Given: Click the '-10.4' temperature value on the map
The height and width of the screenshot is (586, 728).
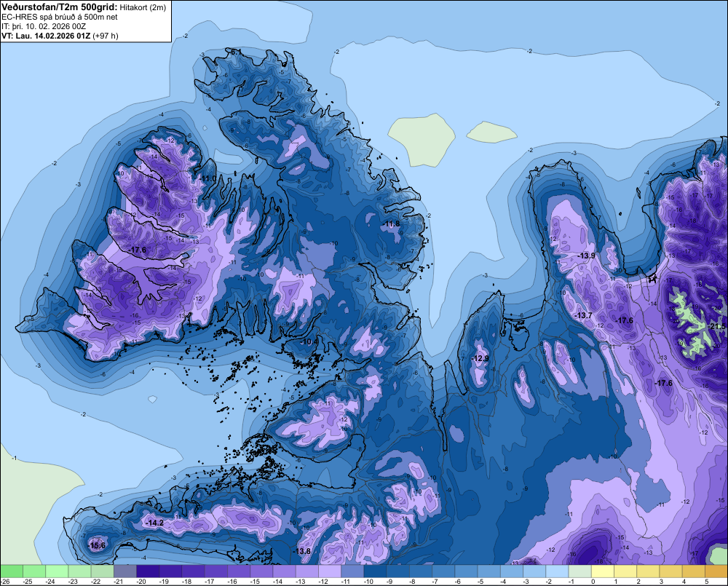Looking at the screenshot, I should (x=310, y=341).
